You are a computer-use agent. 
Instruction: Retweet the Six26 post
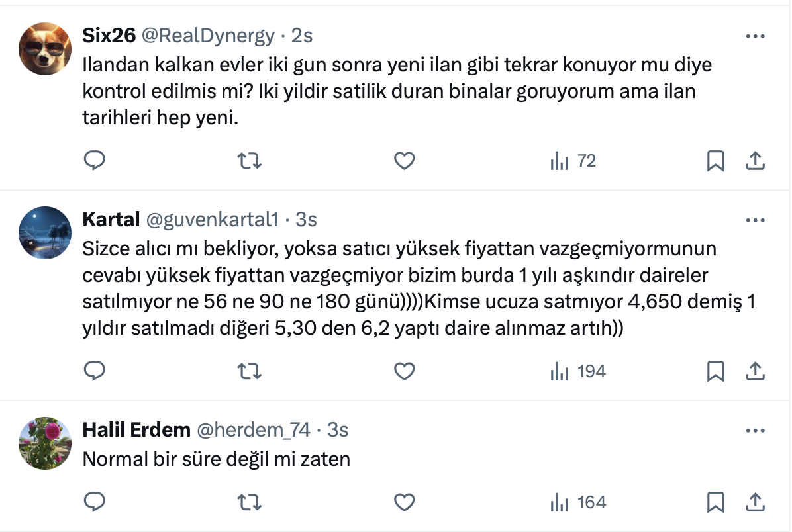pyautogui.click(x=250, y=161)
